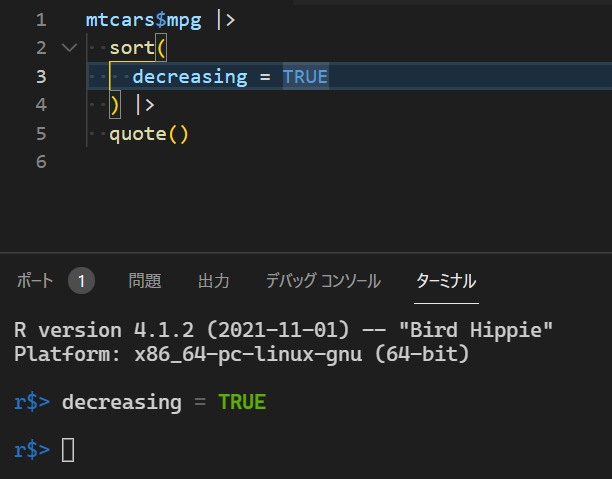Click the R version 4.1.2 terminal line
Viewport: 612px width, 479px height.
coord(284,330)
